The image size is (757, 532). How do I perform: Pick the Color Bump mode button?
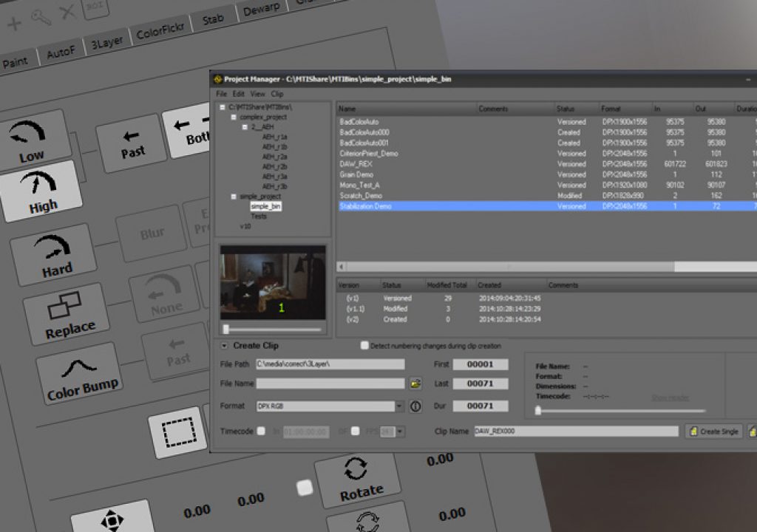[80, 375]
